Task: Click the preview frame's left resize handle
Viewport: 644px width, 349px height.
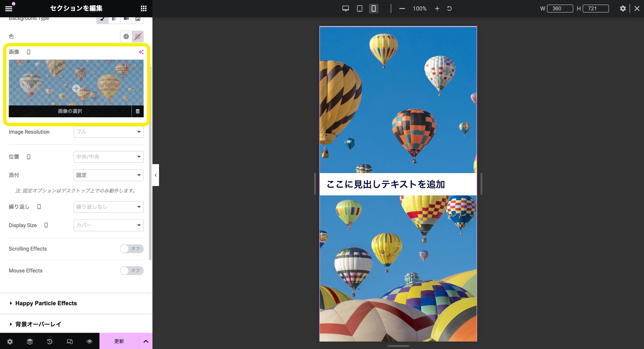Action: (x=315, y=184)
